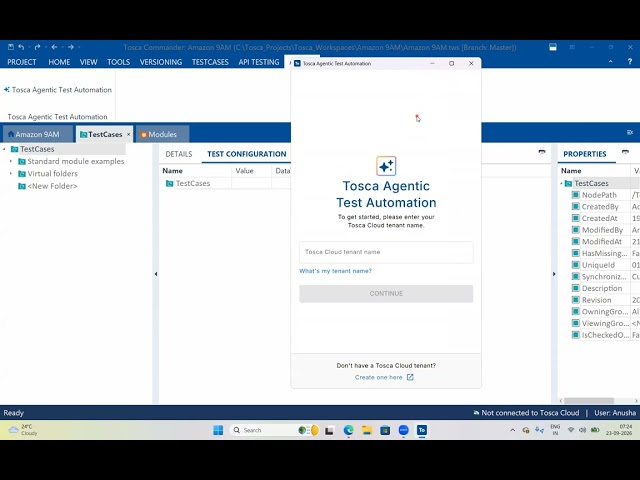This screenshot has width=640, height=480.
Task: Click Not connected to Tosca Cloud status
Action: tap(526, 413)
